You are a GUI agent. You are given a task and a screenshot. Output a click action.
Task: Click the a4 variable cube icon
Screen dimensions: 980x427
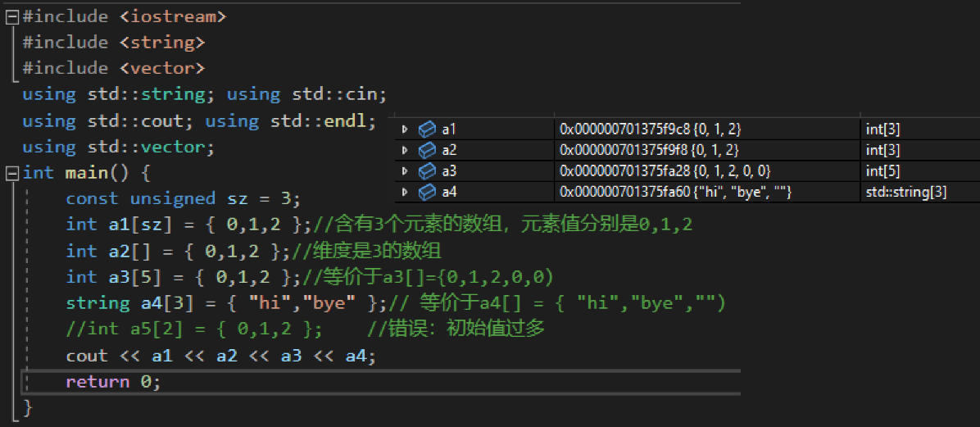point(426,193)
